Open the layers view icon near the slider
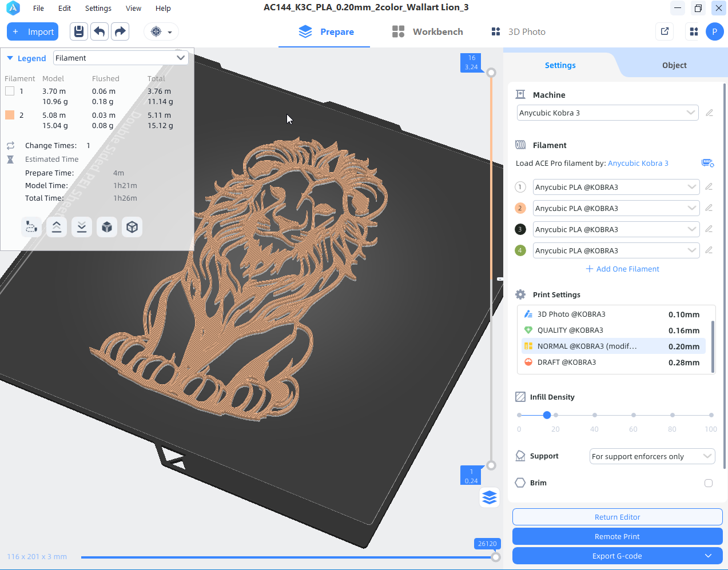Viewport: 728px width, 570px height. coord(490,497)
